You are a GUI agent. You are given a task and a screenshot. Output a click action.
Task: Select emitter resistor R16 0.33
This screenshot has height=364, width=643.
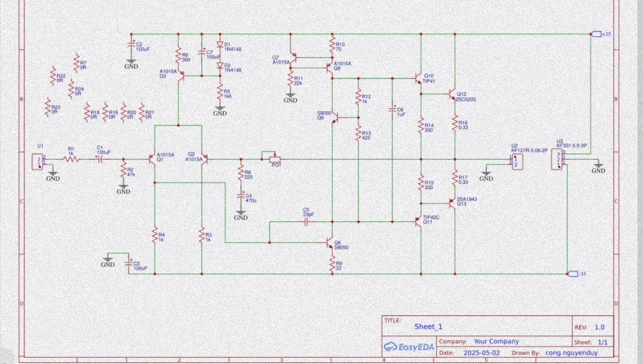click(455, 123)
